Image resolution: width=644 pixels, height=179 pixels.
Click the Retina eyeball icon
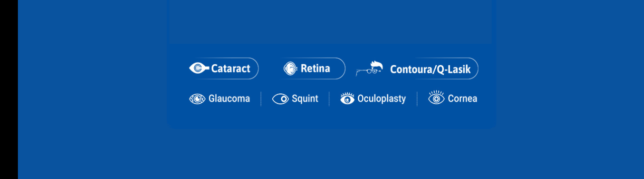[291, 68]
